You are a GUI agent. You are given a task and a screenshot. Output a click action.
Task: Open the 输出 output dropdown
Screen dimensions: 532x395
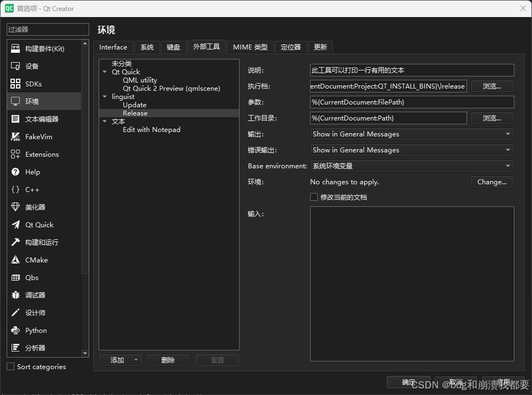[x=412, y=134]
